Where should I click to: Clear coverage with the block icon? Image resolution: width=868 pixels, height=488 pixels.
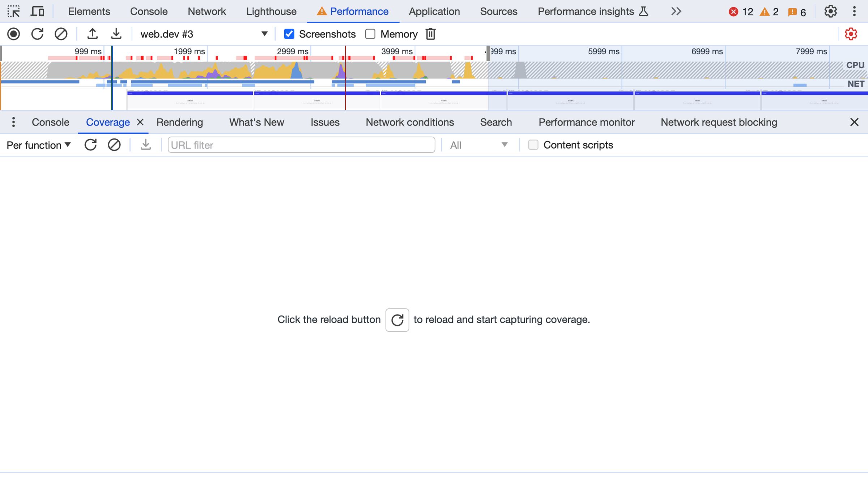coord(114,145)
